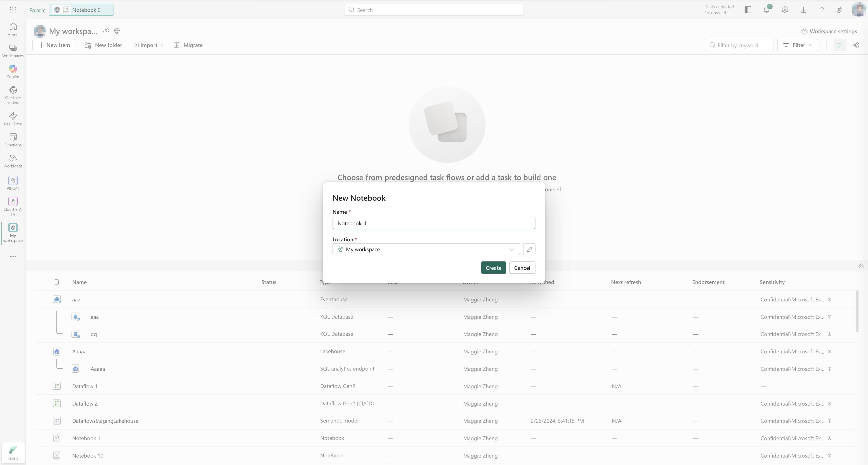Open Workspaces in the sidebar
This screenshot has width=868, height=465.
click(x=13, y=51)
